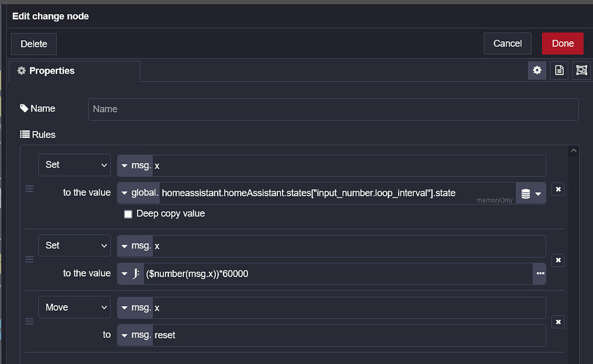Open the Move dropdown on the third rule
The image size is (593, 364).
pos(74,307)
